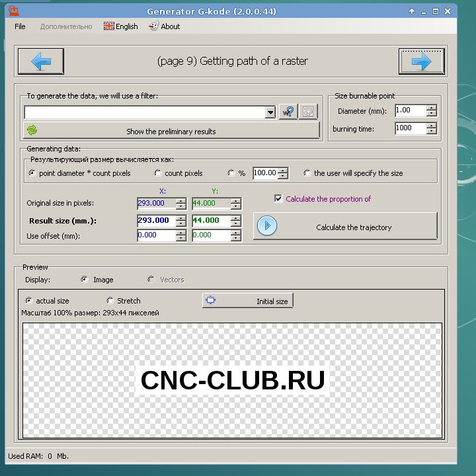Click window shade up-arrow title button
This screenshot has width=476, height=476.
(x=412, y=11)
